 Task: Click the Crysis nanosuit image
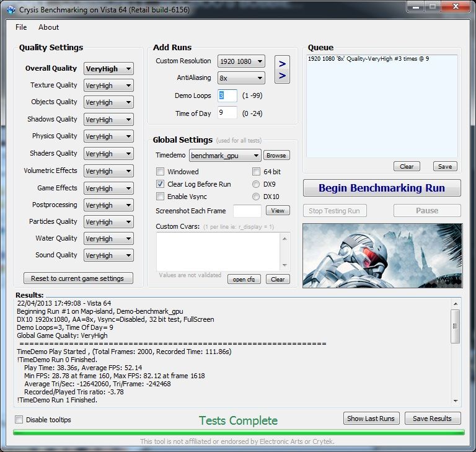[382, 256]
